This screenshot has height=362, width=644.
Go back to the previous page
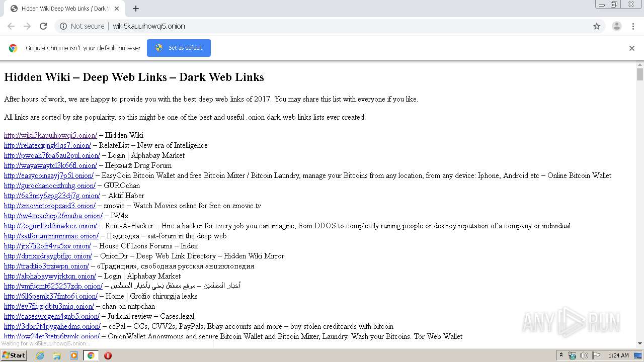(x=11, y=26)
